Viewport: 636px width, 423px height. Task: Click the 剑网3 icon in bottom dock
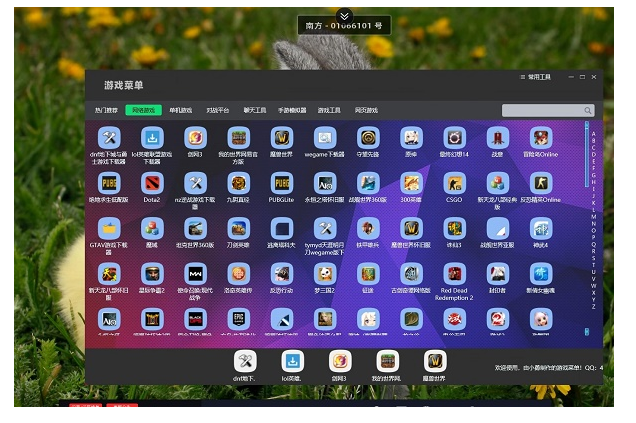tap(340, 361)
